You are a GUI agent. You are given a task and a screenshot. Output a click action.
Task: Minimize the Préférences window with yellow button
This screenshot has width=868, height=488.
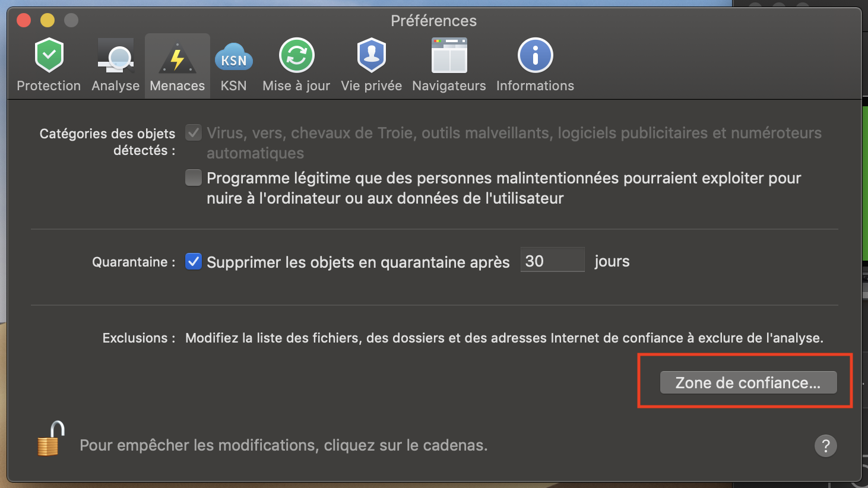[x=47, y=20]
